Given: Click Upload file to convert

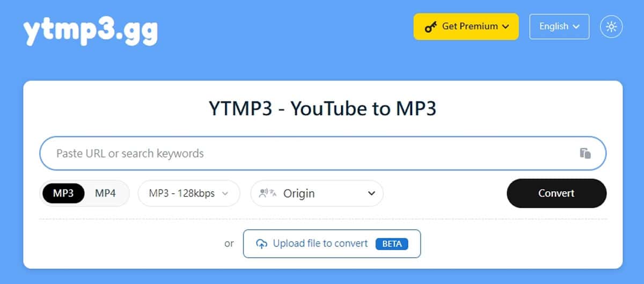Looking at the screenshot, I should click(332, 244).
